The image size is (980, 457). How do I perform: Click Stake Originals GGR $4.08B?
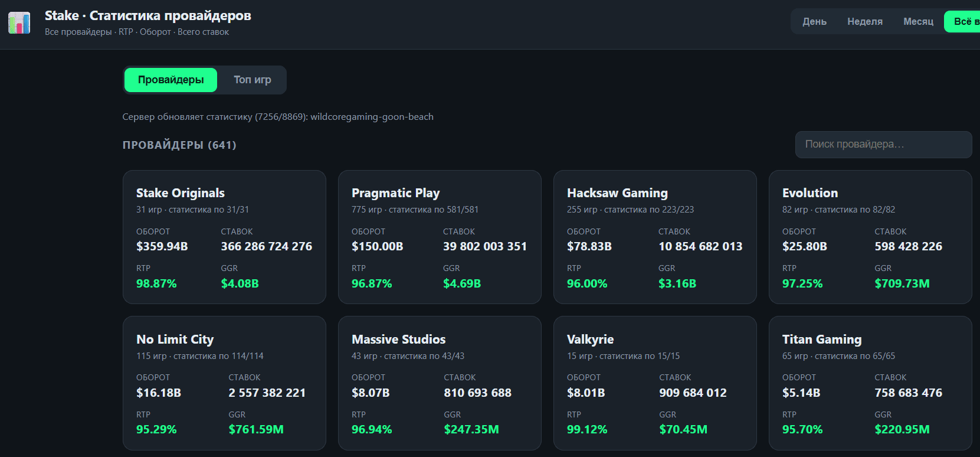tap(240, 283)
